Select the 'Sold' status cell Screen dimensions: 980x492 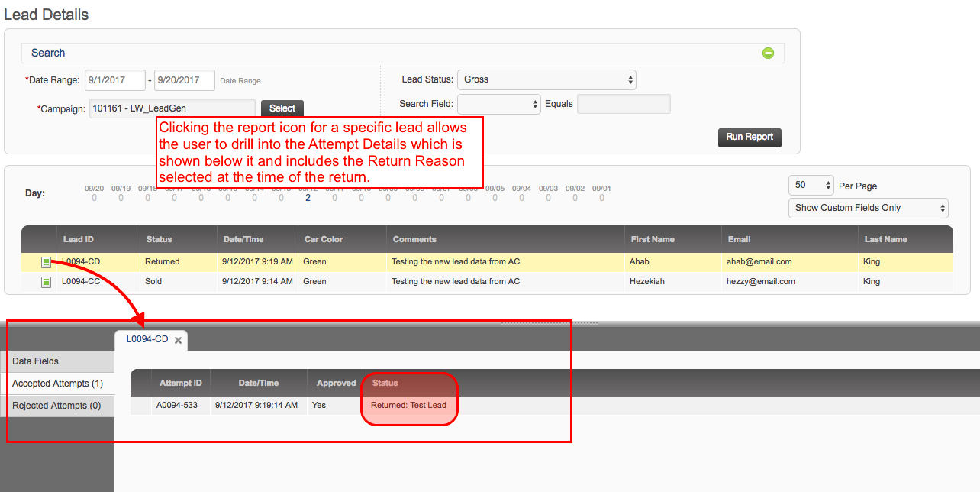[153, 281]
